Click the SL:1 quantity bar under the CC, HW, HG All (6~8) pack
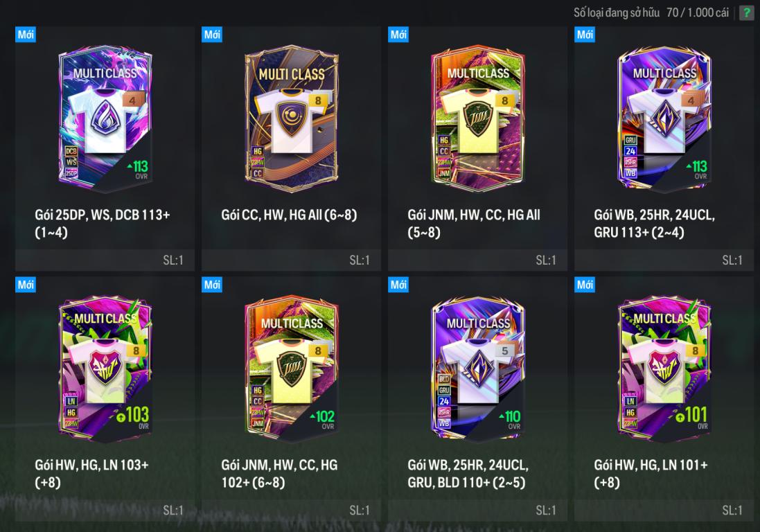 pos(291,260)
